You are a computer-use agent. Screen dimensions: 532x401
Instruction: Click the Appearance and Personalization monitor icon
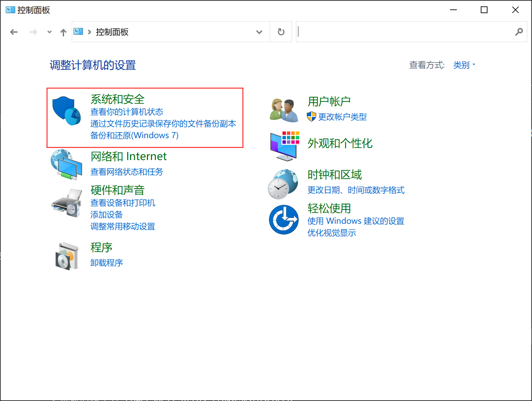click(x=284, y=146)
